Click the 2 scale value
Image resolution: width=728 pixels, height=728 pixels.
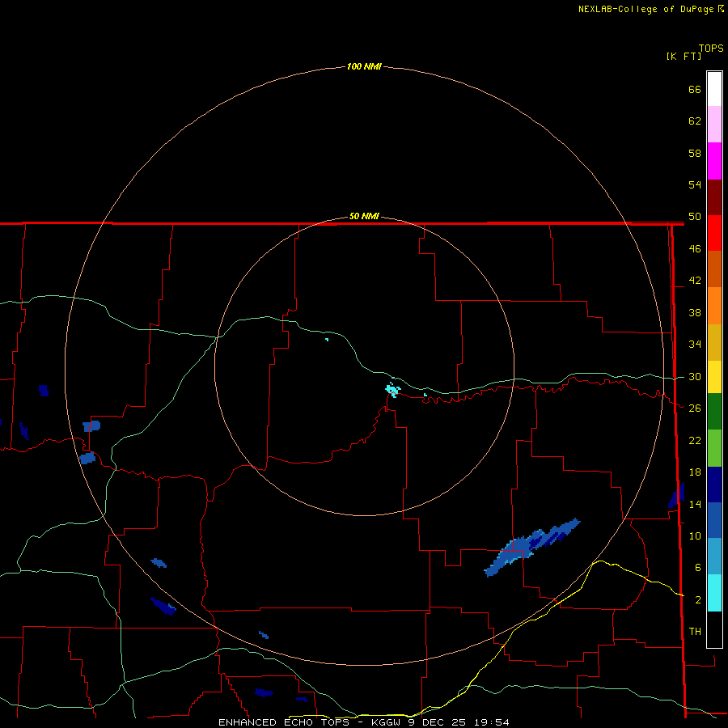(x=697, y=600)
